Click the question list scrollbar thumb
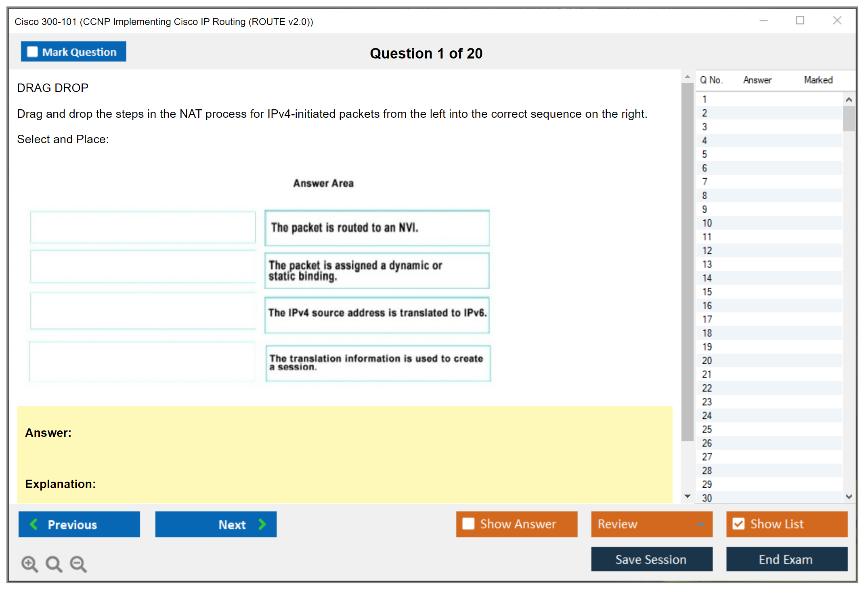This screenshot has width=868, height=593. coord(849,118)
